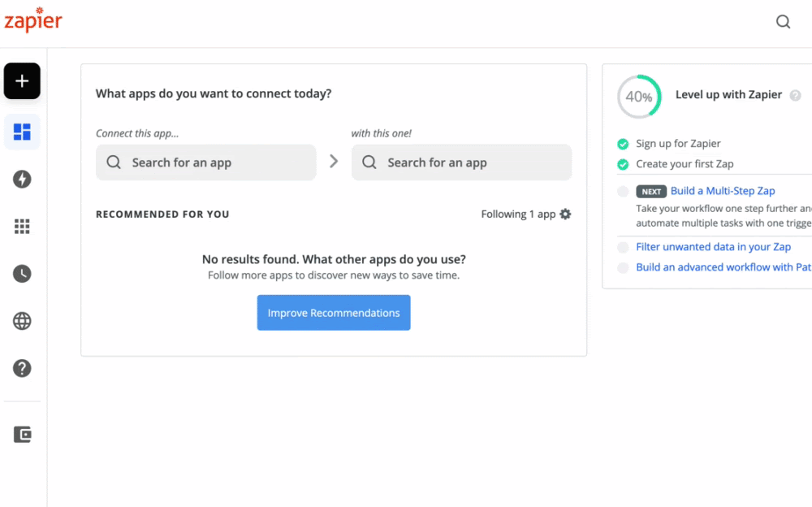Click the NEXT badge

pyautogui.click(x=651, y=191)
